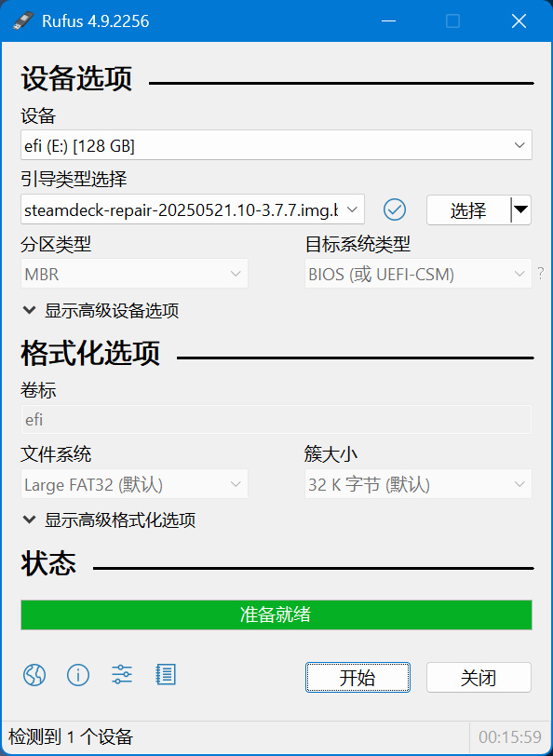Open the boot selection image dropdown
This screenshot has width=553, height=756.
click(193, 209)
